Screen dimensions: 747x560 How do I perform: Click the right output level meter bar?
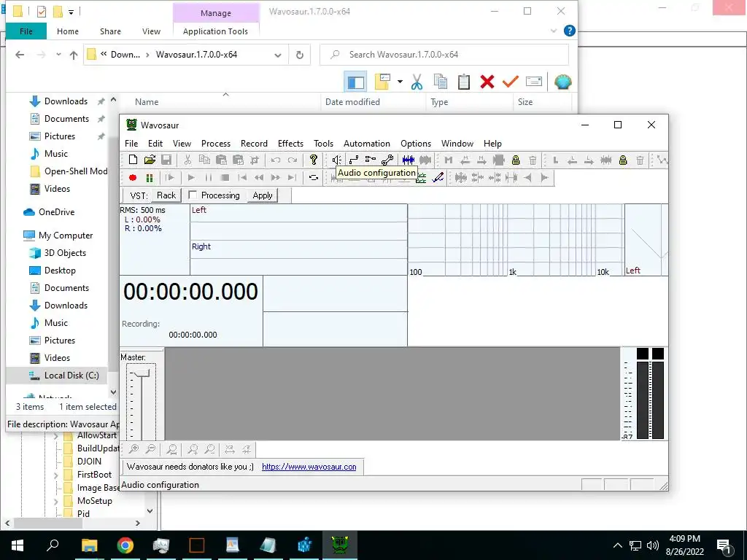click(x=658, y=400)
